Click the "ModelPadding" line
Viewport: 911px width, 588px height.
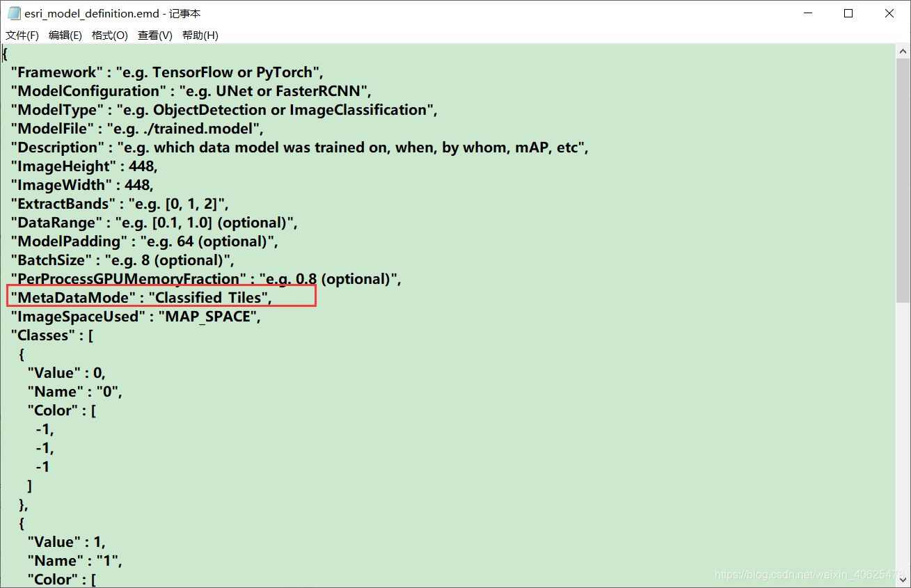pos(144,241)
